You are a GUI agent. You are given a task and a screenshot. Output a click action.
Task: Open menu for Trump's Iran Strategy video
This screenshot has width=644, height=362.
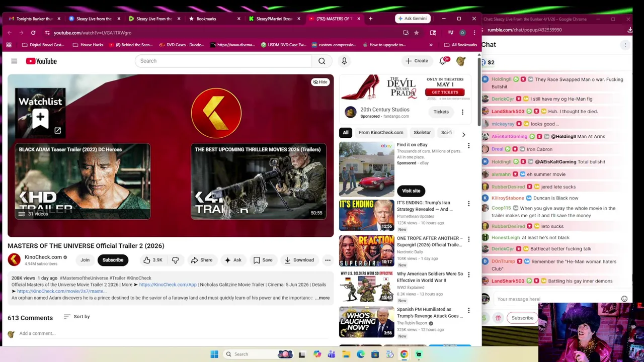coord(468,204)
